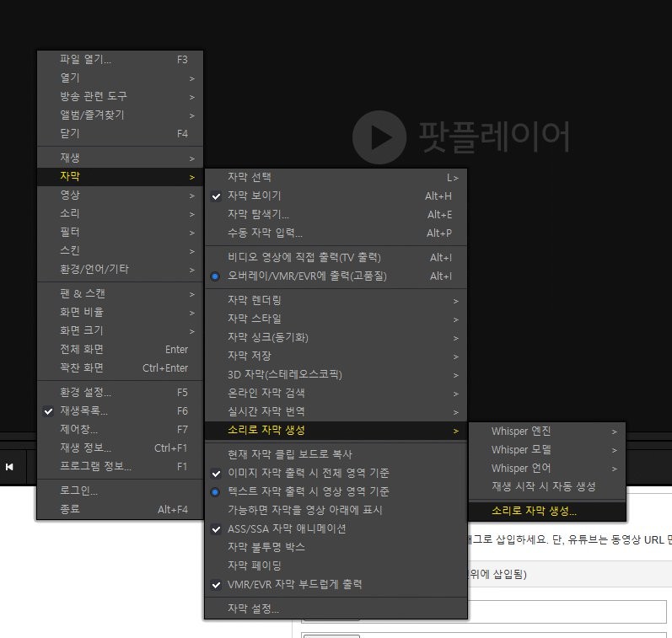
Task: Open the 환경/언어/기타 submenu
Action: (120, 269)
